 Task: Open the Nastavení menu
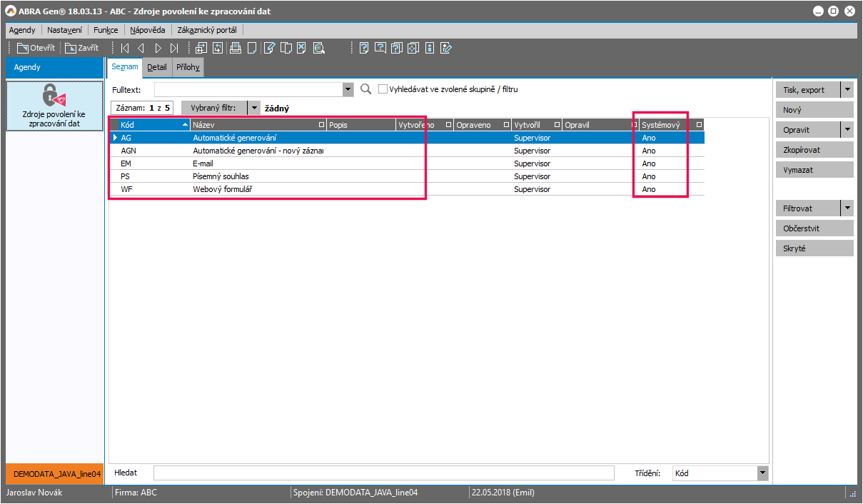coord(64,30)
